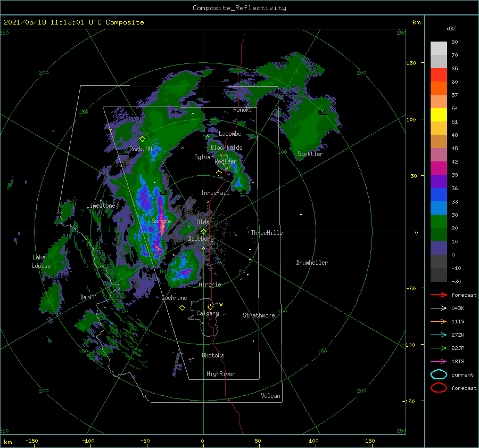Select the cyan 27ZW arrow icon

(x=439, y=335)
